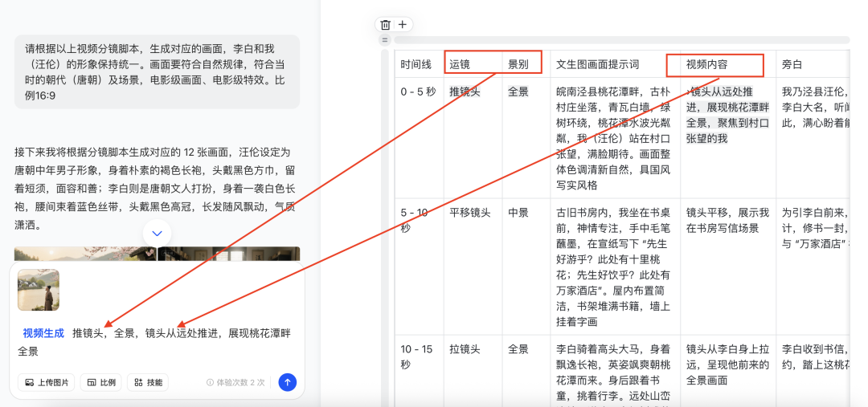Click the 时间线 column header
The image size is (868, 407).
(419, 64)
